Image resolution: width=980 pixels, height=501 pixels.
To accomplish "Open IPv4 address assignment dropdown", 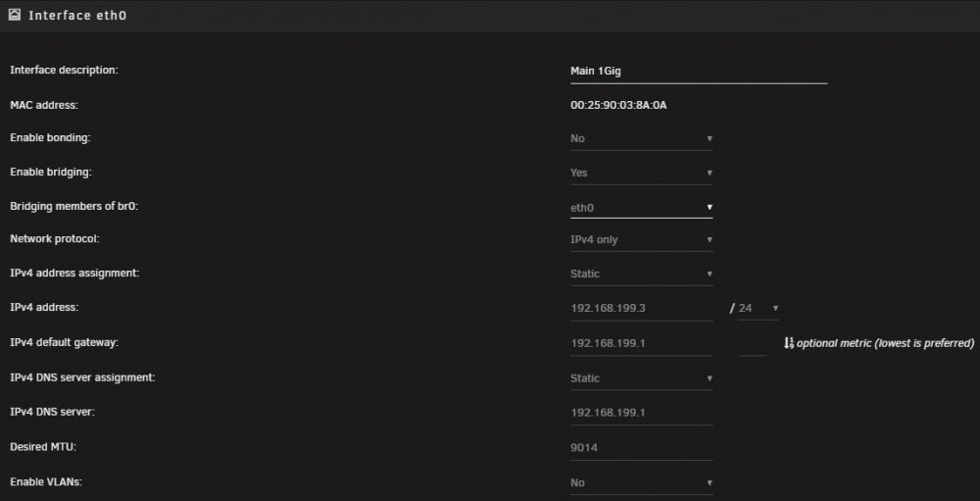I will [641, 275].
